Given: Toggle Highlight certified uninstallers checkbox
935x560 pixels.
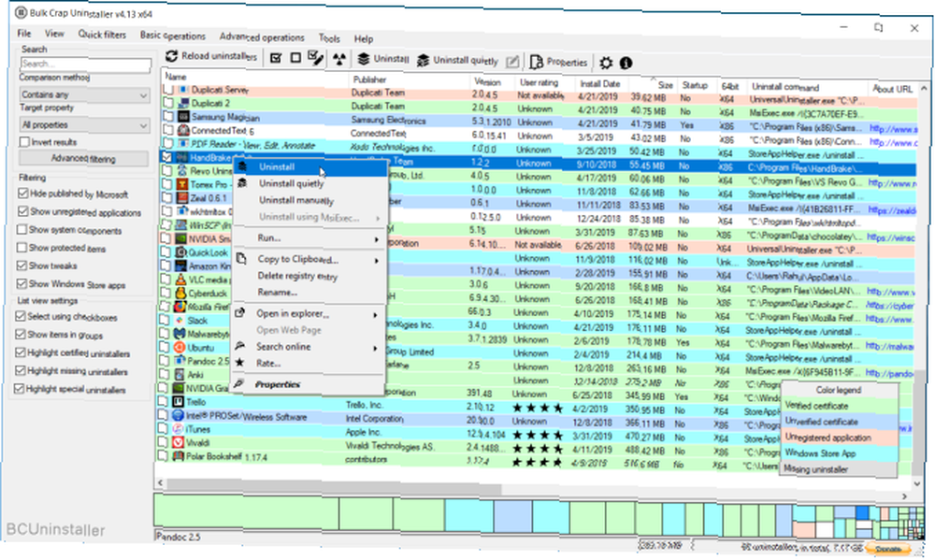Looking at the screenshot, I should tap(21, 352).
